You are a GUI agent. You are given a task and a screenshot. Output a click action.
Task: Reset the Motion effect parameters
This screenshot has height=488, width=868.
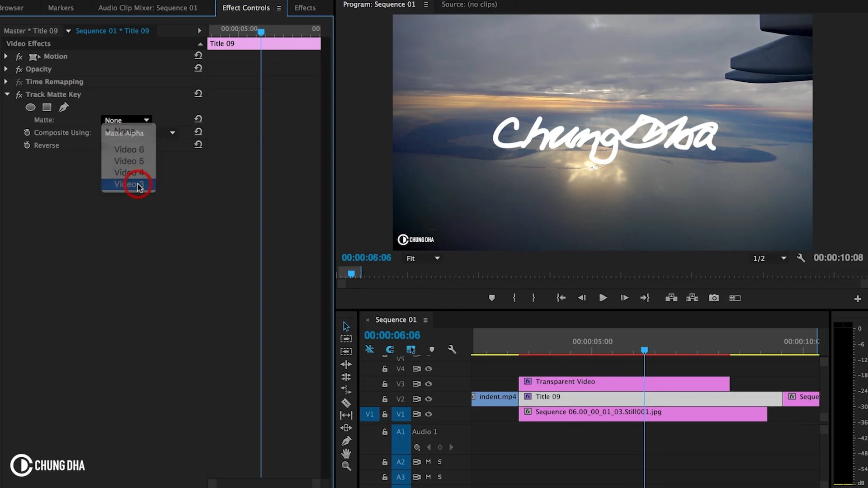tap(198, 56)
